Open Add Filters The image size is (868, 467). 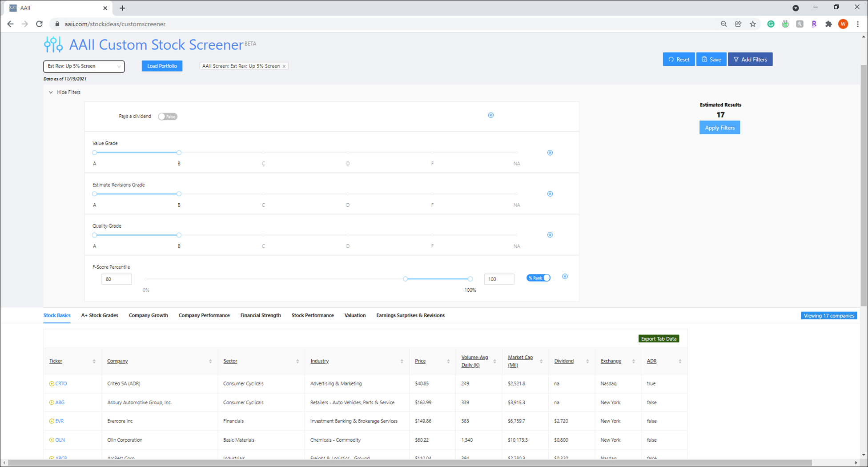coord(750,60)
